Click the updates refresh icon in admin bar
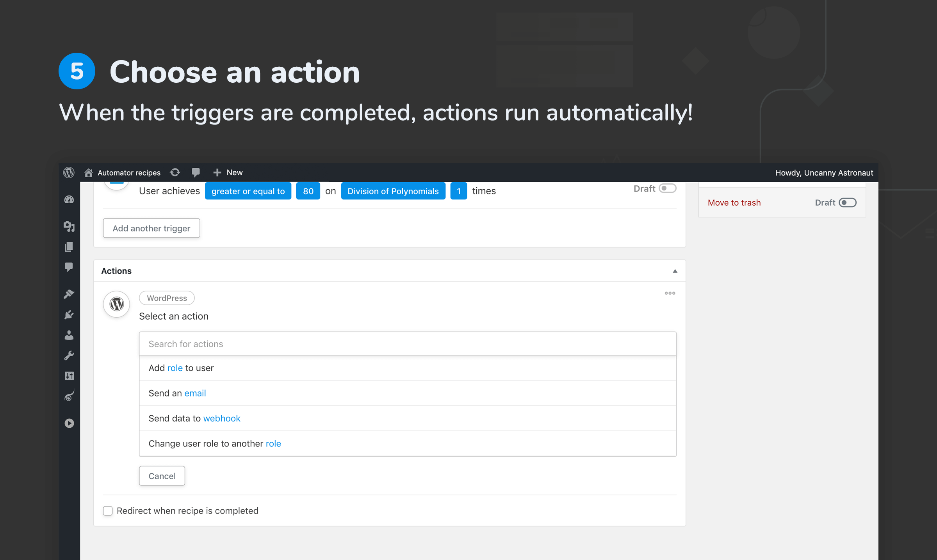The width and height of the screenshot is (937, 560). point(175,172)
